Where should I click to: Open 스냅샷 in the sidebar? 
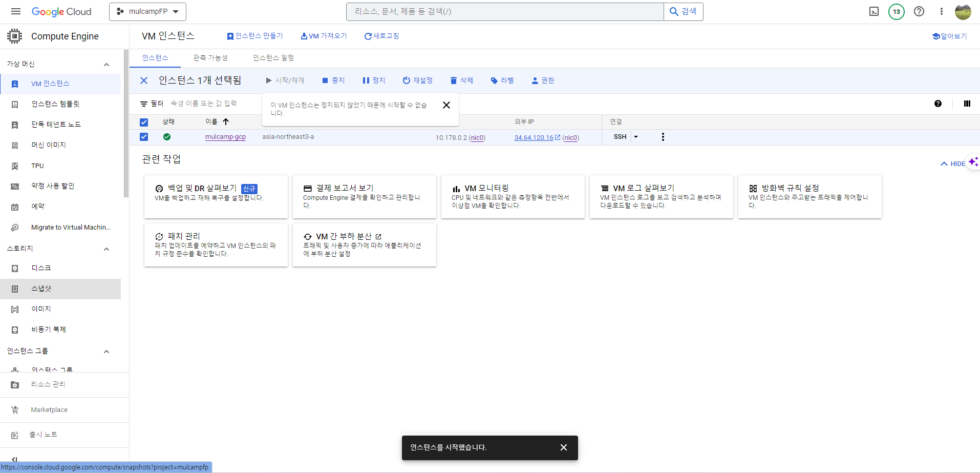[x=60, y=289]
